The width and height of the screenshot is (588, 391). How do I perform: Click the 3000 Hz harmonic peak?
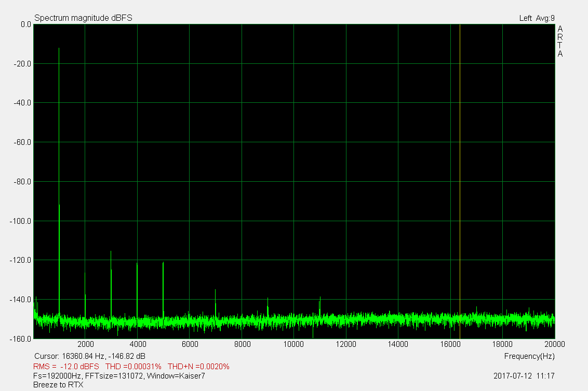point(111,285)
